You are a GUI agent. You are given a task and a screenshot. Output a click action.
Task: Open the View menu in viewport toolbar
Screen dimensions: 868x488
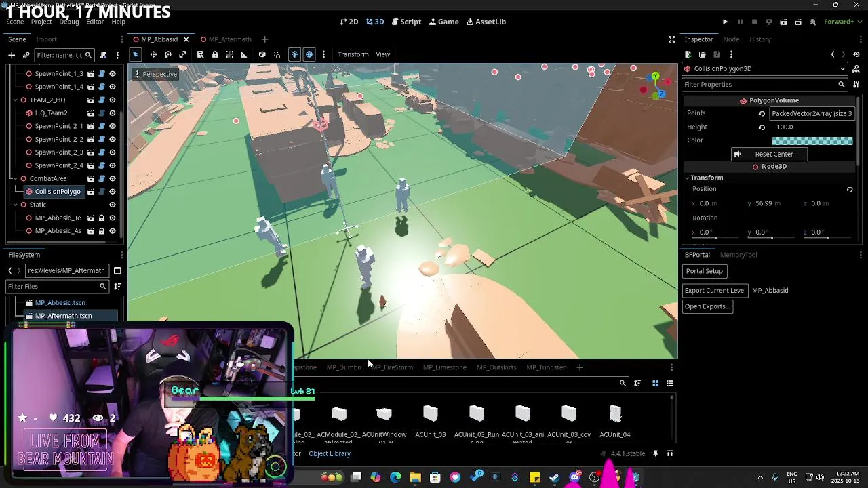[383, 54]
